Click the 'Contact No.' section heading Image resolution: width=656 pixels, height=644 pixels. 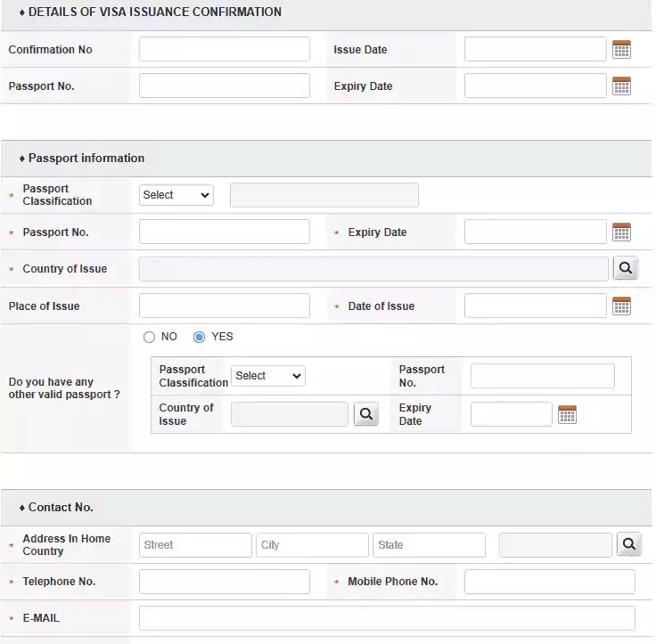click(x=61, y=507)
